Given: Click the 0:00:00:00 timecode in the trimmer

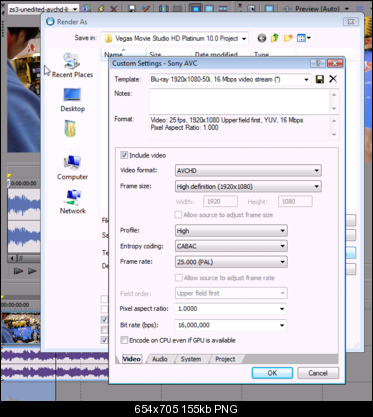Looking at the screenshot, I should 23,183.
